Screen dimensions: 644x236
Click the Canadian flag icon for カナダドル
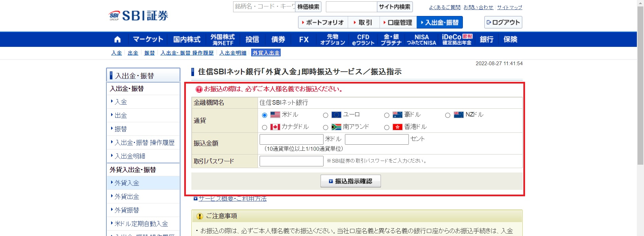(275, 127)
